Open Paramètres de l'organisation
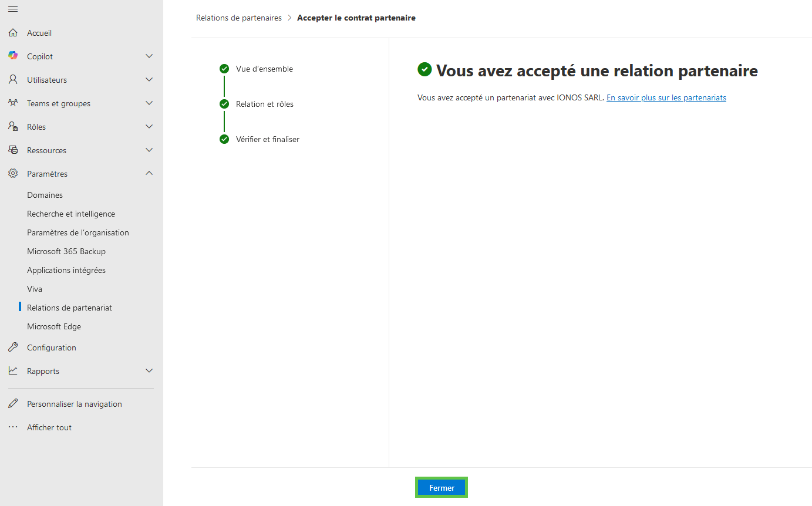The image size is (812, 506). (78, 232)
